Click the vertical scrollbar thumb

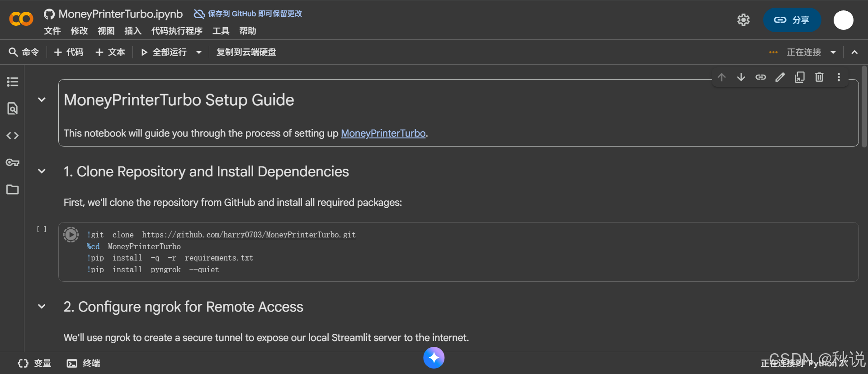click(x=864, y=107)
